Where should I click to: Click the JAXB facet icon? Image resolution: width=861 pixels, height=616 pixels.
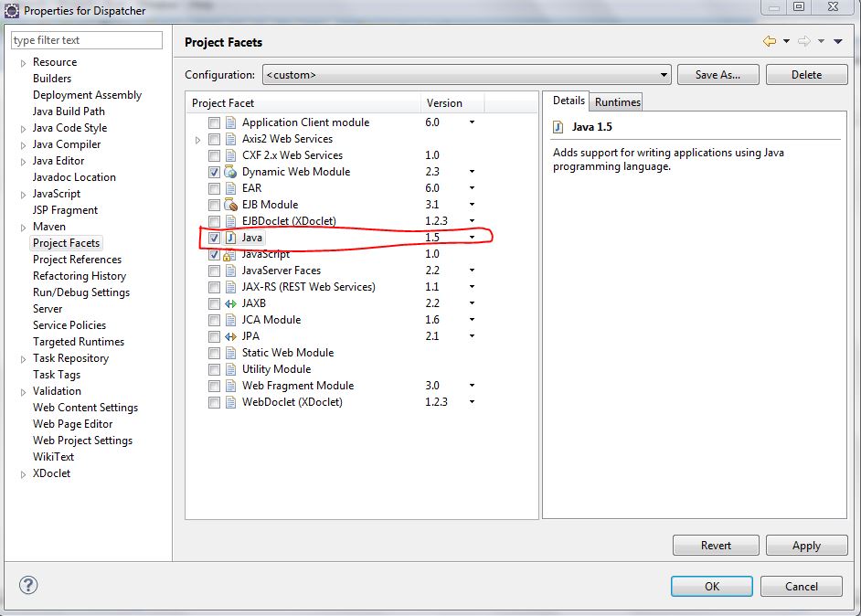pyautogui.click(x=230, y=303)
